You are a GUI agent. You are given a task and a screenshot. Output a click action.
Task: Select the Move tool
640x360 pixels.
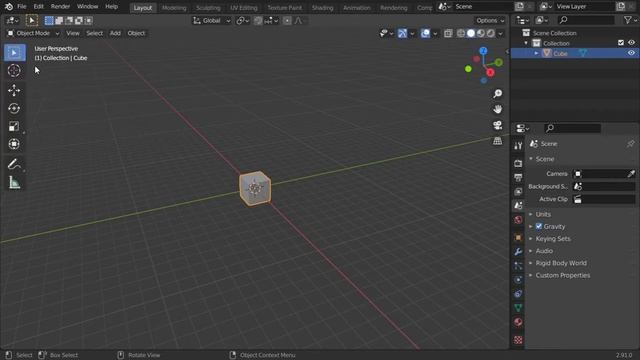click(14, 90)
